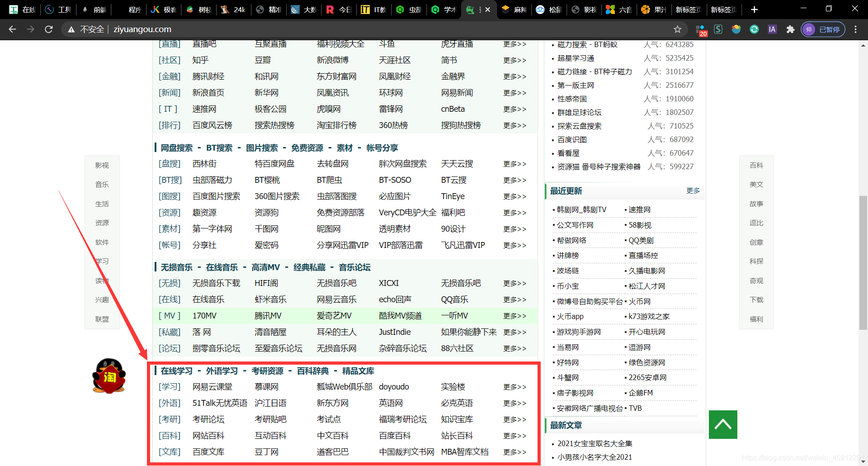Click the blue-yellow round extension icon
Image resolution: width=868 pixels, height=466 pixels.
[736, 29]
